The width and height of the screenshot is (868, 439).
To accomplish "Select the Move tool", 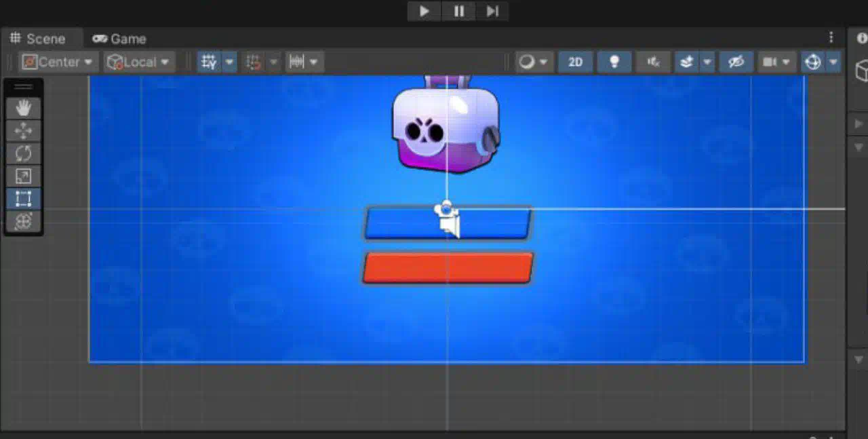I will point(24,130).
